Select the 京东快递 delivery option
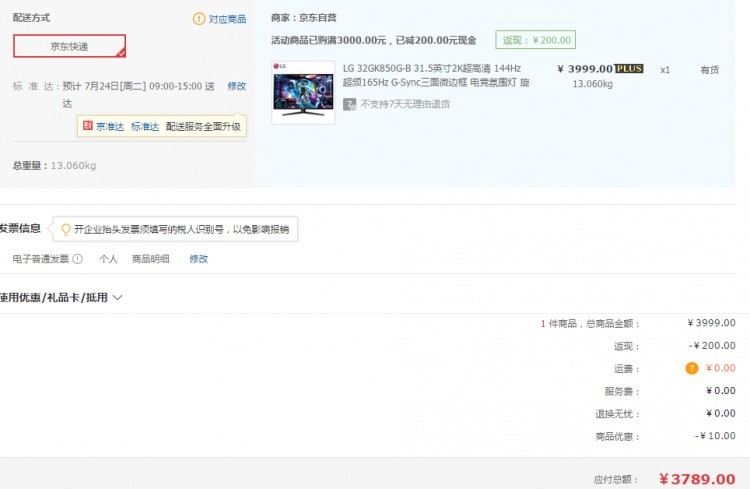 coord(69,46)
